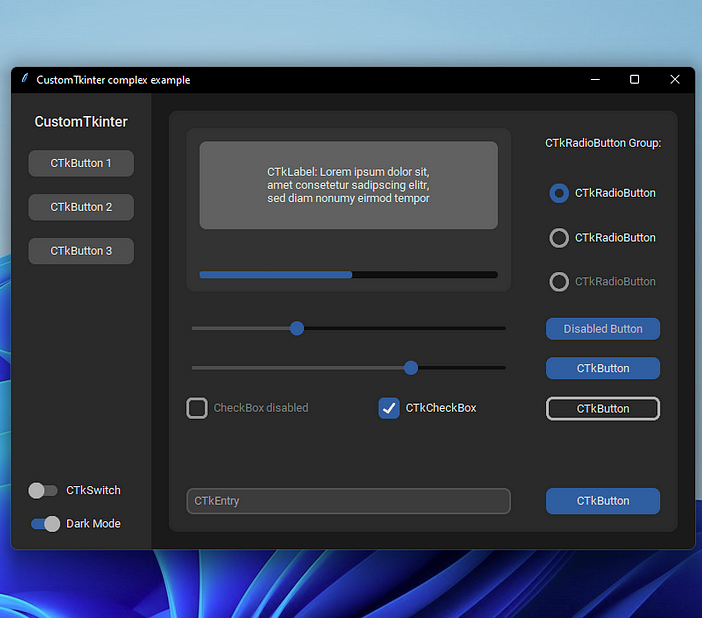
Task: Uncheck the CTkCheckBox checkbox
Action: tap(389, 408)
